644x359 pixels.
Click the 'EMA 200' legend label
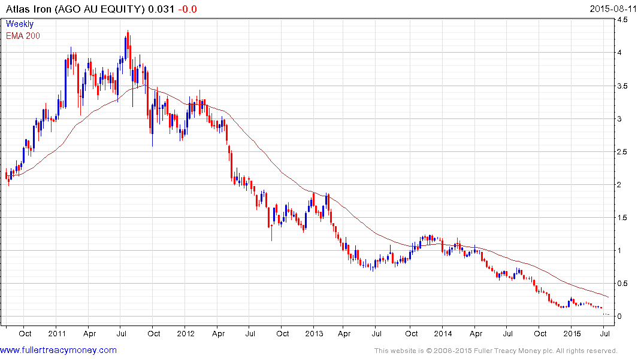click(x=23, y=36)
